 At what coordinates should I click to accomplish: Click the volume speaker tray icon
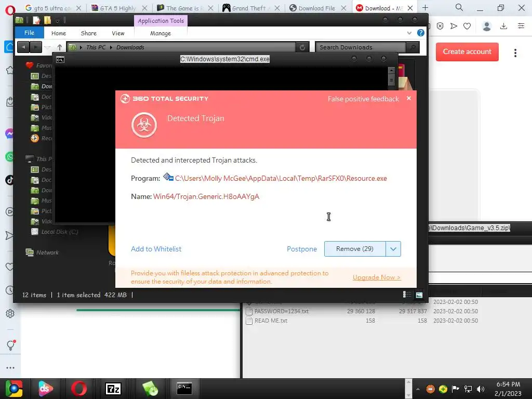(481, 389)
